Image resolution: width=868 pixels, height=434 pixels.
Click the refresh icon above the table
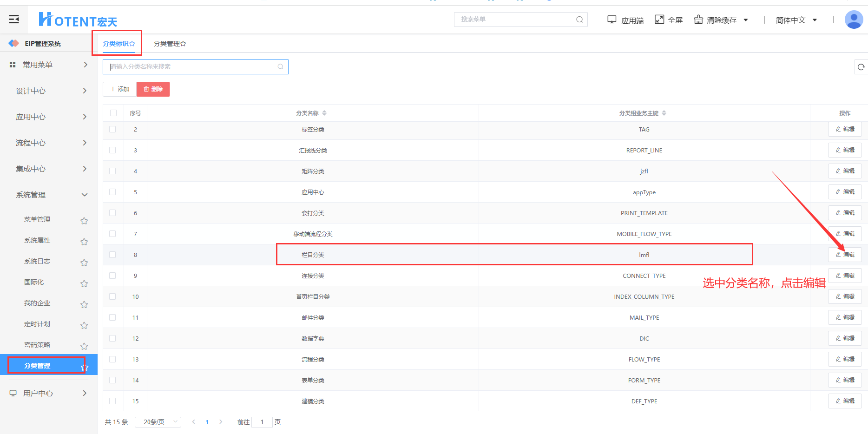(x=861, y=67)
